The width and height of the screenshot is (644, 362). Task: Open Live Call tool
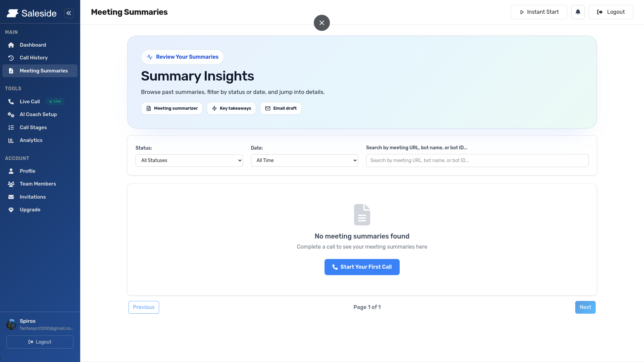click(x=30, y=102)
